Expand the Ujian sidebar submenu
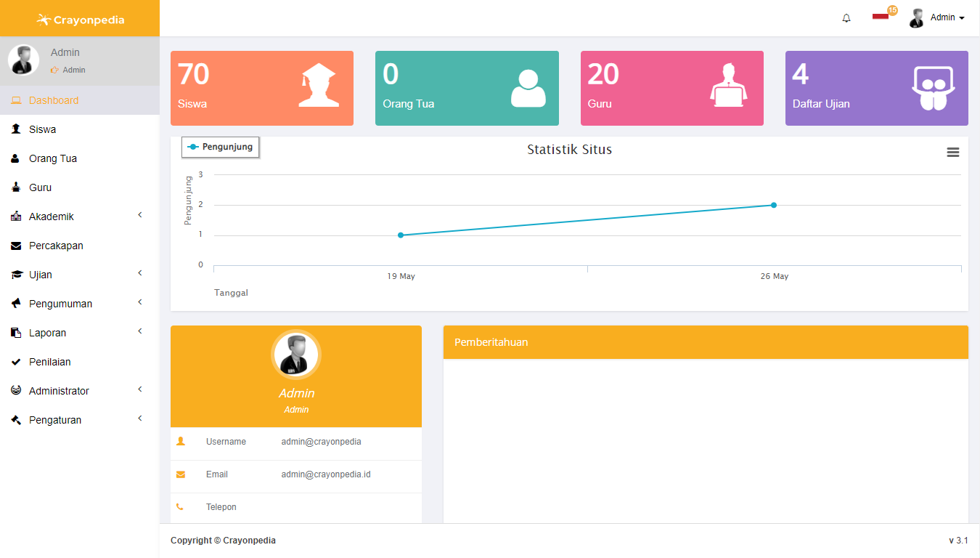 (x=80, y=275)
